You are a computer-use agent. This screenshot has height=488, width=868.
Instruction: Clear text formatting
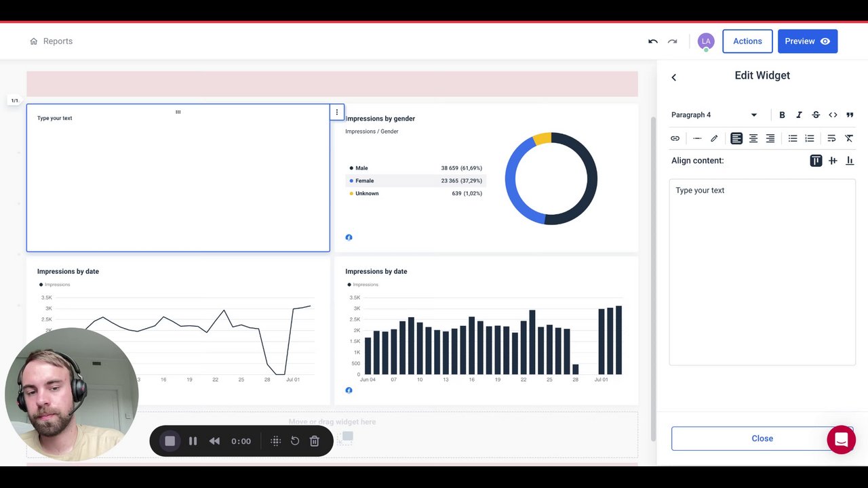tap(849, 138)
